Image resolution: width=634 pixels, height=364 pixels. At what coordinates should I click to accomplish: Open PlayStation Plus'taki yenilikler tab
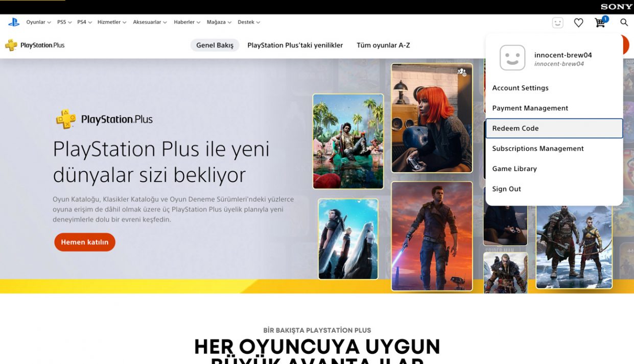[x=295, y=45]
